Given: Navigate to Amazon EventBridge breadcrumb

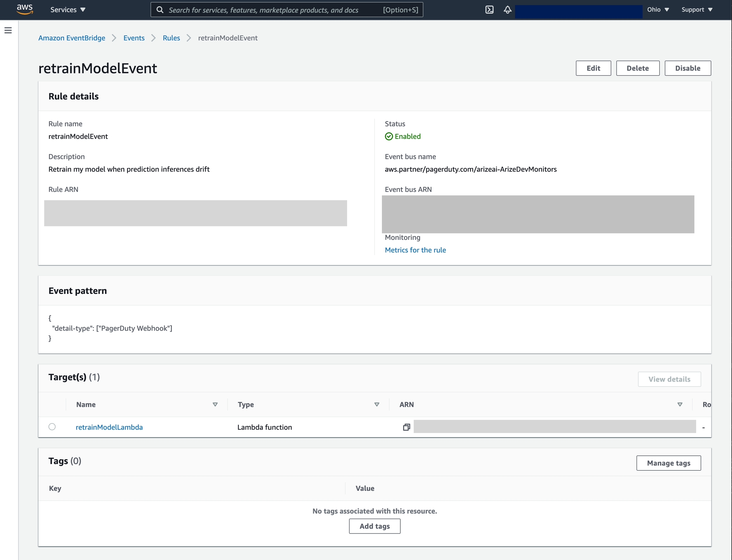Looking at the screenshot, I should tap(72, 38).
